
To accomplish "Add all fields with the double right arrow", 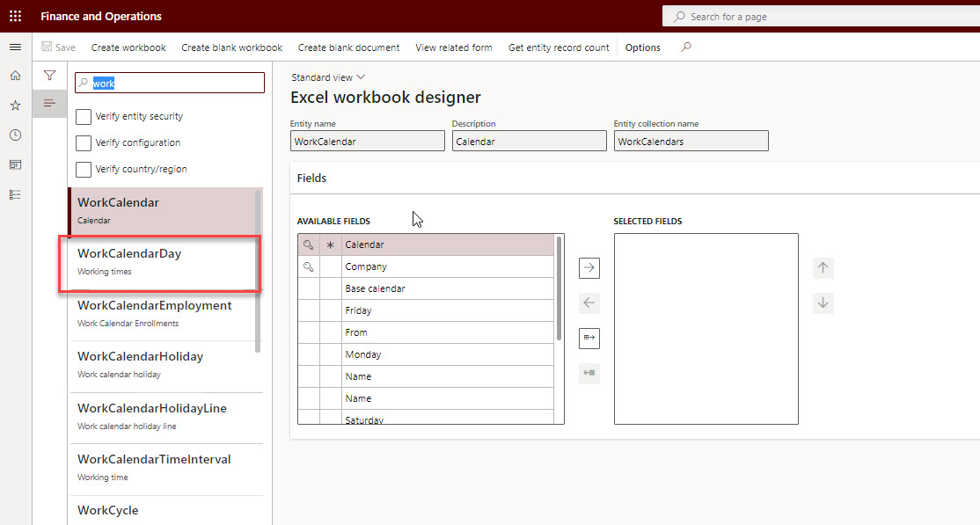I will click(x=589, y=338).
